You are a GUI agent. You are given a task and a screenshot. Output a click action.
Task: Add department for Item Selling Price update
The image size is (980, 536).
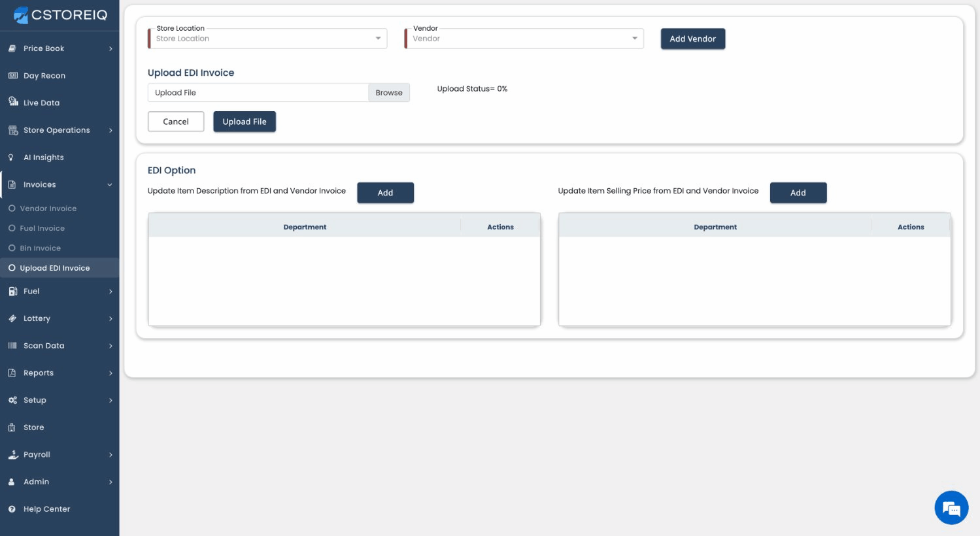(798, 193)
